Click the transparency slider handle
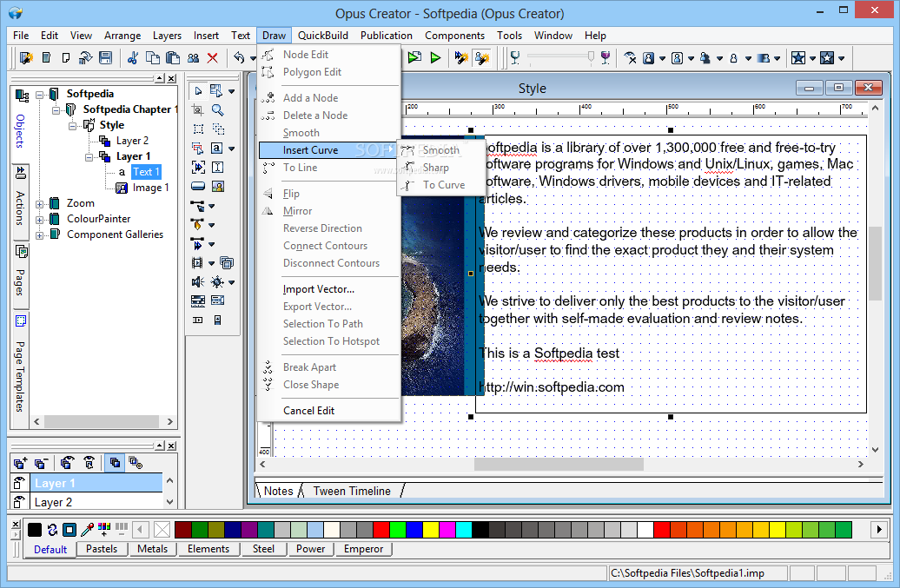The image size is (900, 588). [591, 56]
